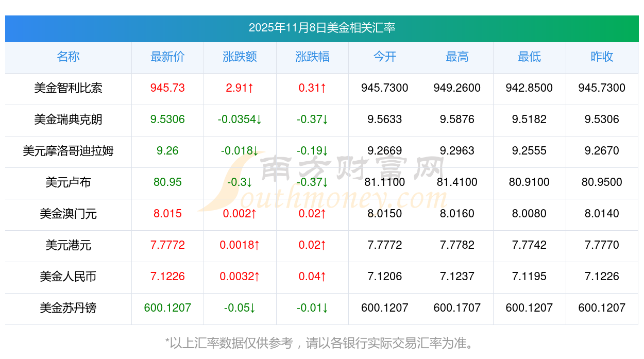Image resolution: width=644 pixels, height=359 pixels.
Task: Click latest price 8.015
Action: pos(167,214)
